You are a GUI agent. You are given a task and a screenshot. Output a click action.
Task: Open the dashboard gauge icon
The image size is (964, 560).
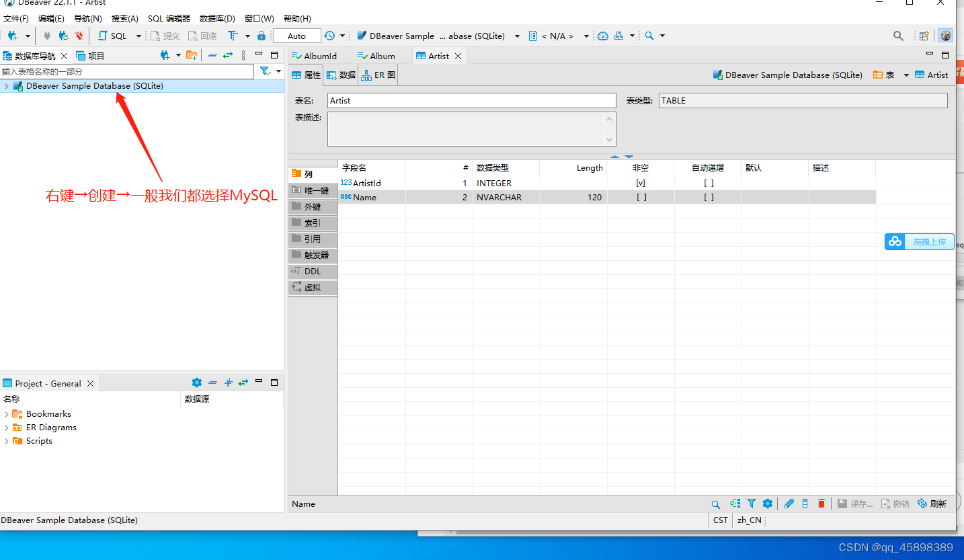[x=603, y=36]
